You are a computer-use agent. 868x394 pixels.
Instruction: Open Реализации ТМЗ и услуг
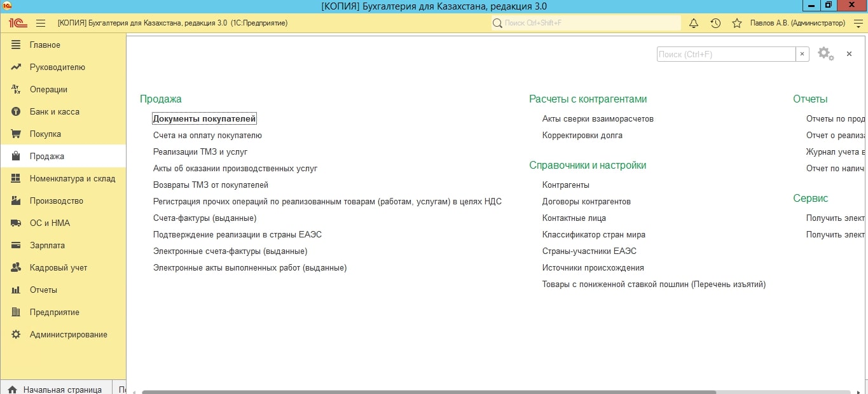click(x=200, y=151)
